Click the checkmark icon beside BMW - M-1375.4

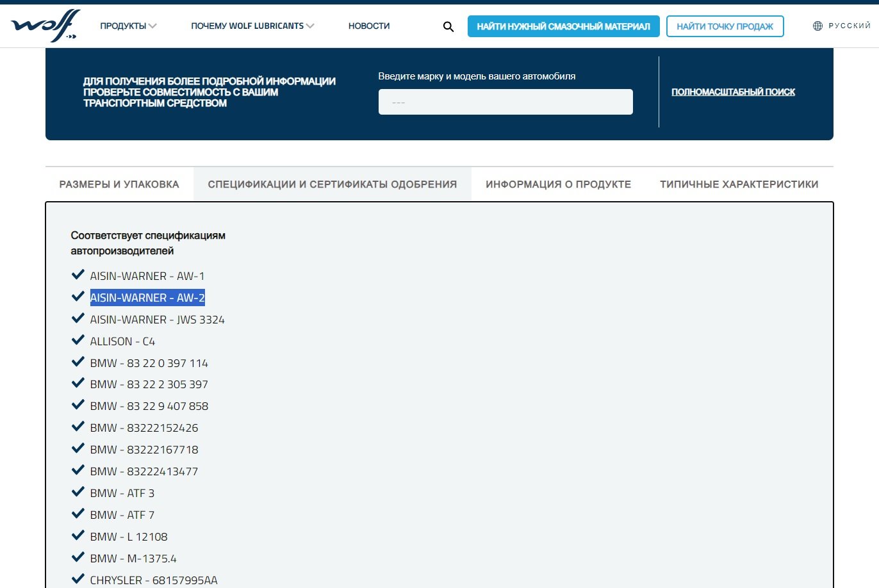(x=78, y=557)
